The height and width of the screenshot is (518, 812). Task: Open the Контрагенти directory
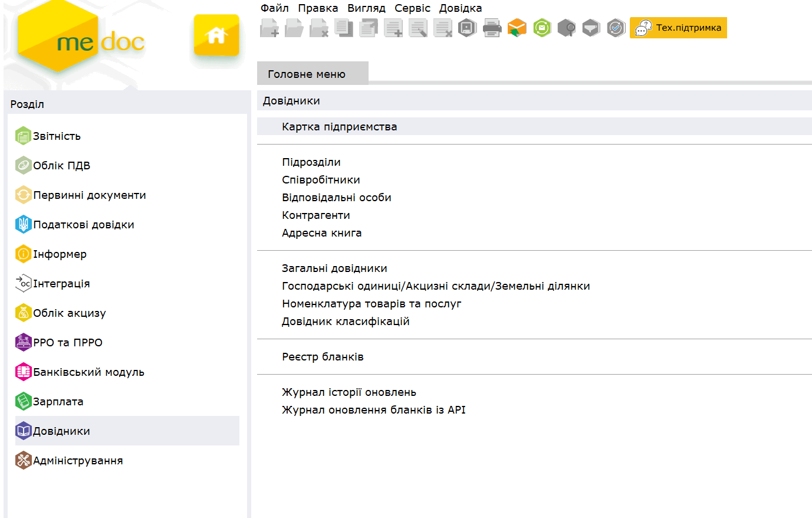[315, 215]
